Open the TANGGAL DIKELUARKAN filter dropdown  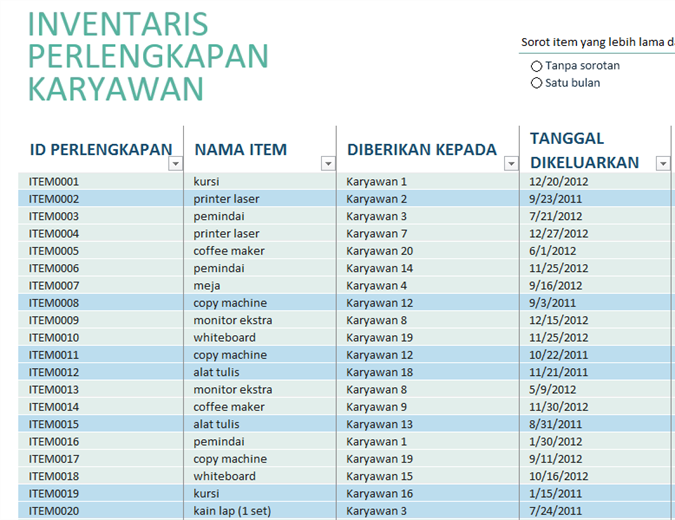(663, 164)
